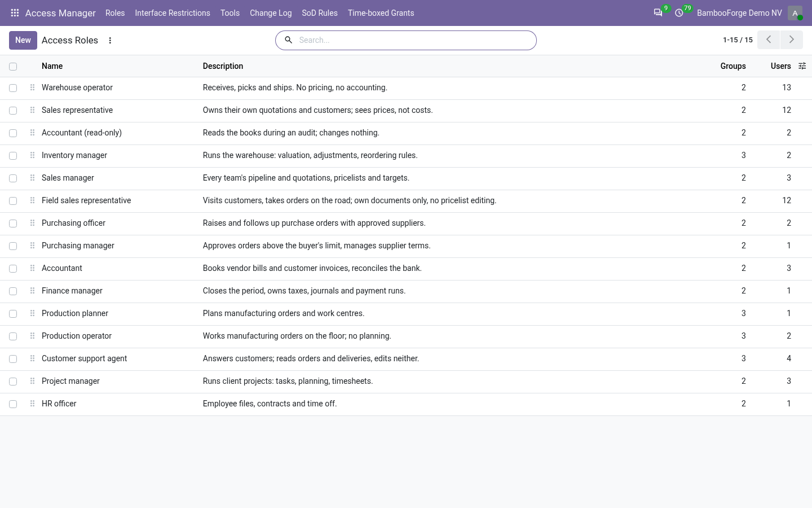Click drag handle for Project manager
The image size is (812, 508).
[32, 381]
